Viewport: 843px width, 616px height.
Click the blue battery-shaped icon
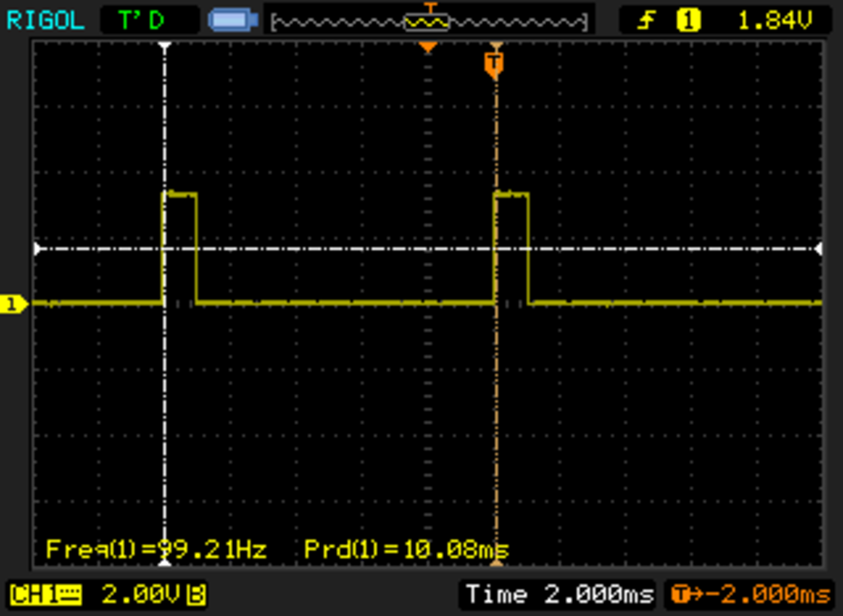click(232, 20)
